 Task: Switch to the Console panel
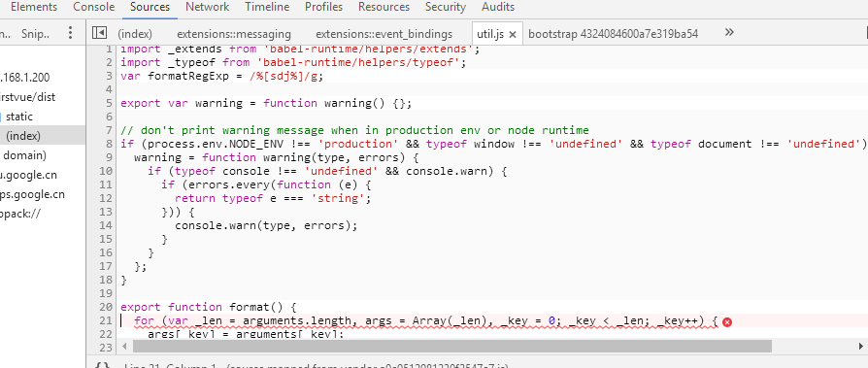point(94,7)
